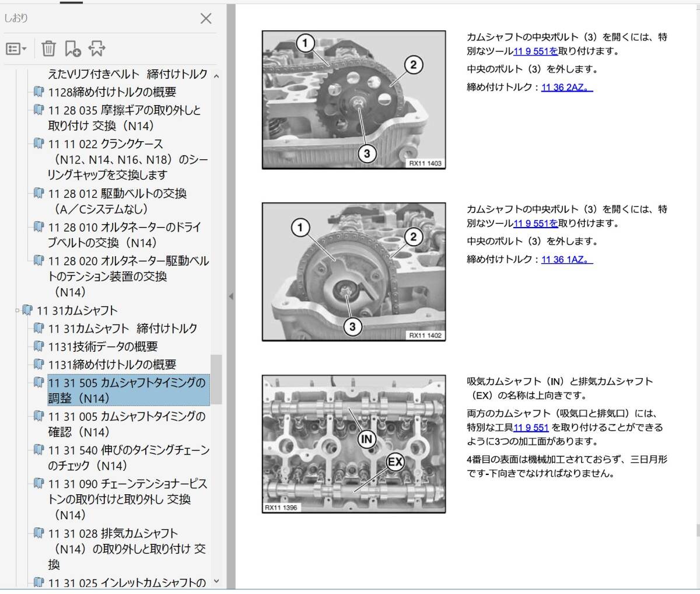Open bookmark 1131締め付けトルクの概要
Viewport: 700px width, 594px height.
[112, 365]
